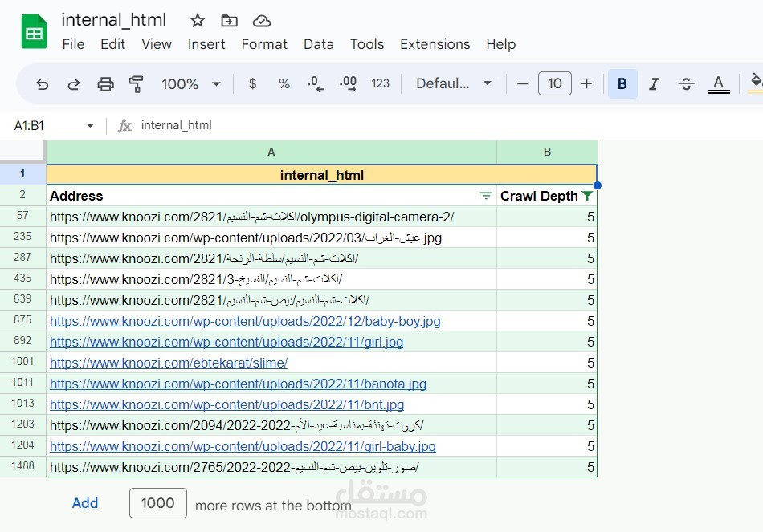Select the olympus-digital-camera-2 address cell
Viewport: 763px width, 532px height.
pos(271,217)
